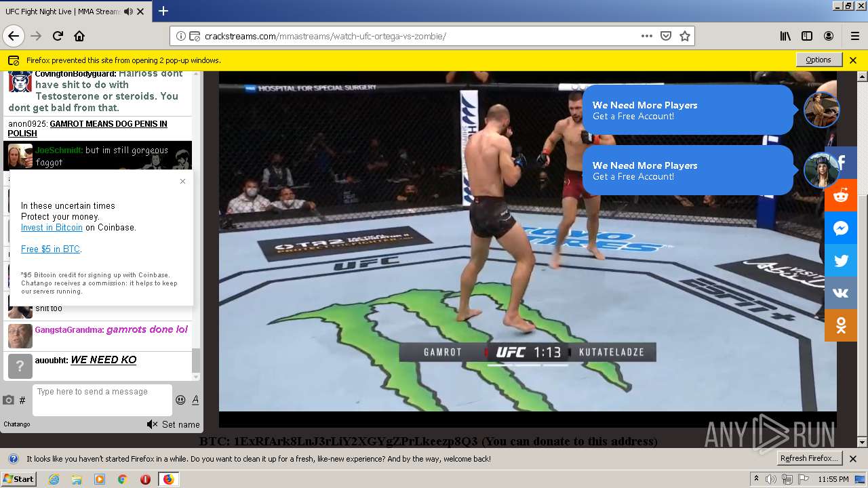The height and width of the screenshot is (488, 868).
Task: Share the stream on Twitter
Action: (x=841, y=260)
